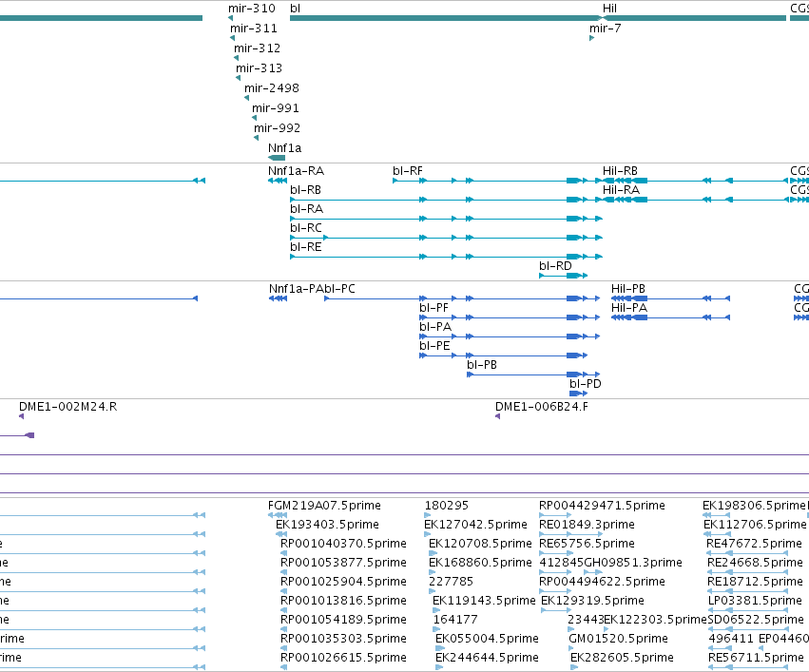809x672 pixels.
Task: Select the mir-313 label
Action: (259, 68)
